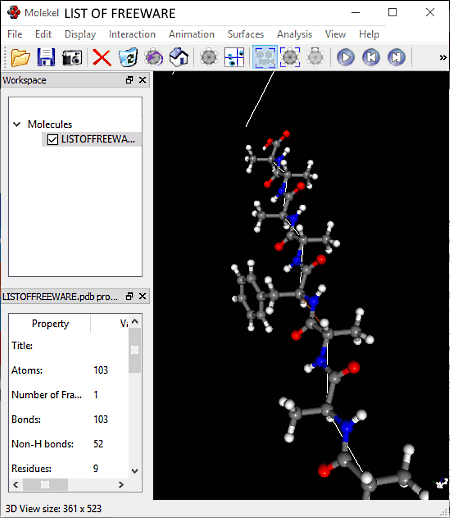450x518 pixels.
Task: Click the purple reset rotation molecule icon
Action: [x=153, y=57]
